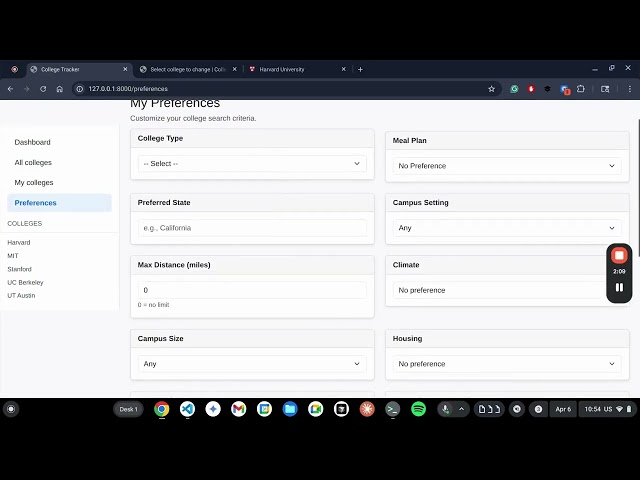Image resolution: width=640 pixels, height=480 pixels.
Task: Open the browser home page
Action: click(x=60, y=89)
